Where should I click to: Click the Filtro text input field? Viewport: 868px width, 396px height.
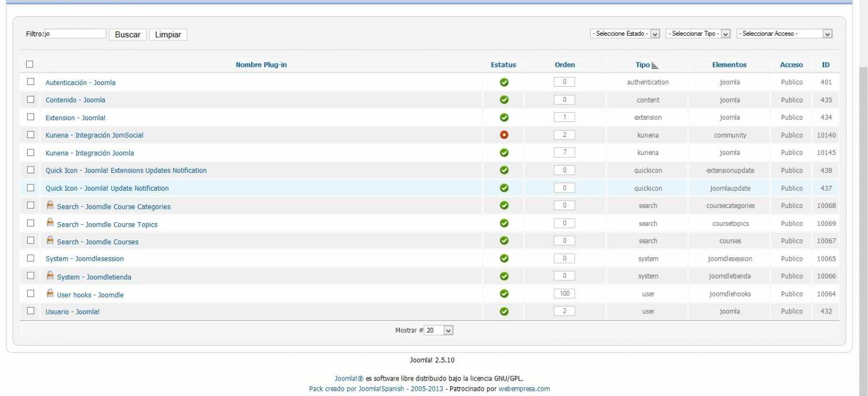[75, 34]
